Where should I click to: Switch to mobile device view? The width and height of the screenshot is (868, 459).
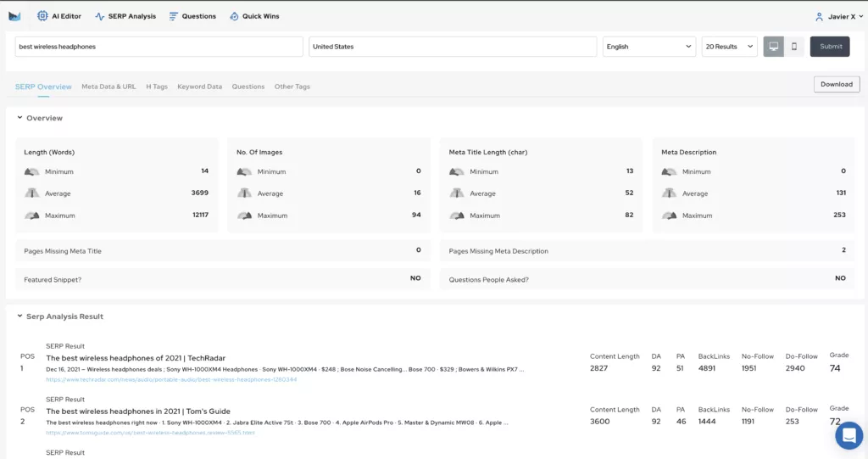[794, 47]
